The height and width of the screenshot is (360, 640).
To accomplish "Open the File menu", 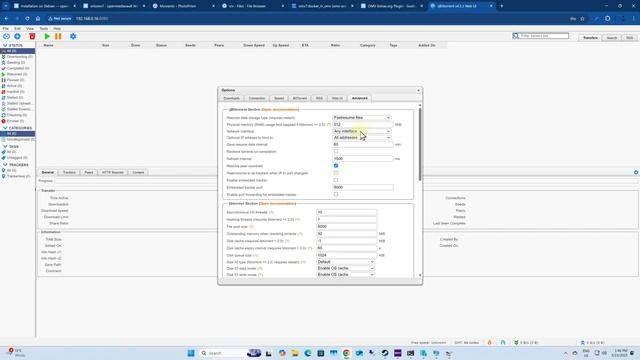I will pyautogui.click(x=6, y=29).
